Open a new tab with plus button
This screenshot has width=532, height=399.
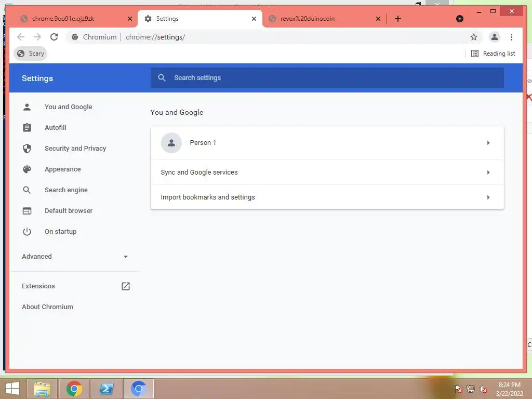pyautogui.click(x=398, y=19)
